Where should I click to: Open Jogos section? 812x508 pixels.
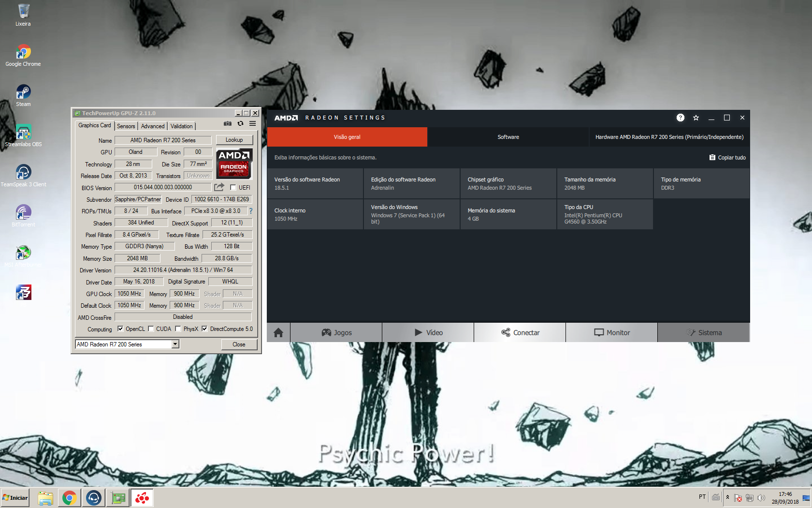coord(336,332)
